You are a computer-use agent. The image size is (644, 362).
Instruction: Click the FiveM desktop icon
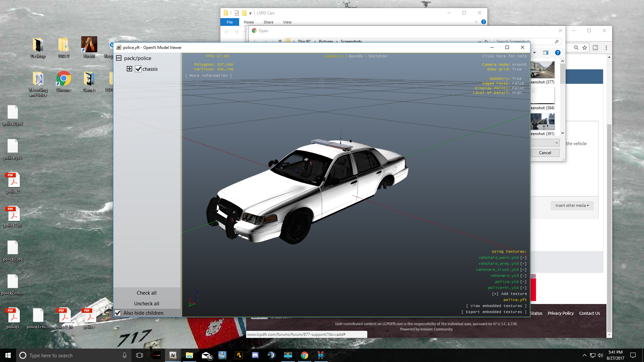89,45
